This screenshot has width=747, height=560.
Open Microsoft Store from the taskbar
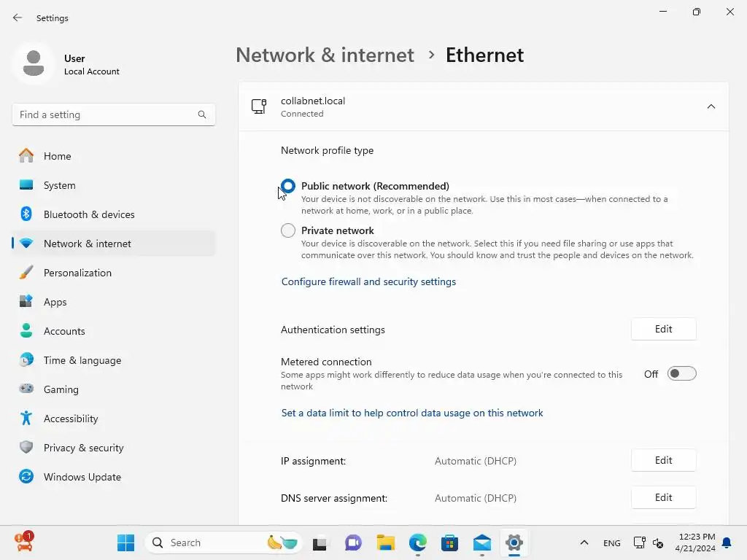pyautogui.click(x=449, y=542)
